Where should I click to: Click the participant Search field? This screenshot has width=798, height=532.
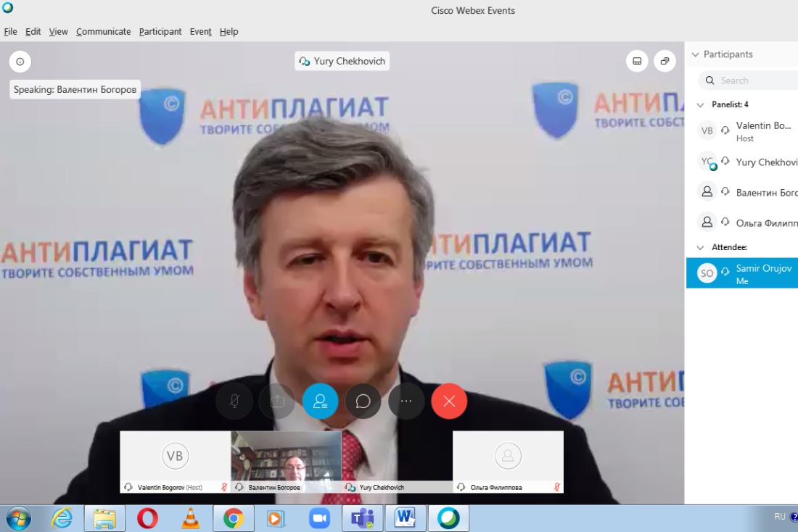[754, 80]
